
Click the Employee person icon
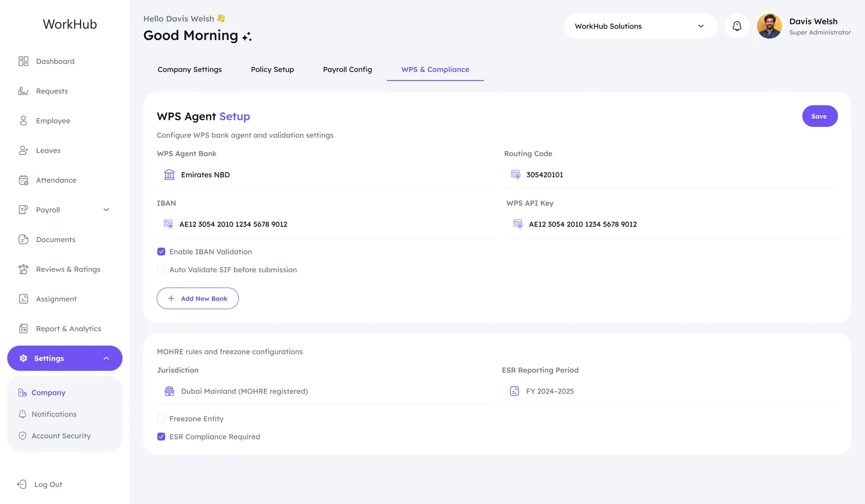click(x=23, y=120)
